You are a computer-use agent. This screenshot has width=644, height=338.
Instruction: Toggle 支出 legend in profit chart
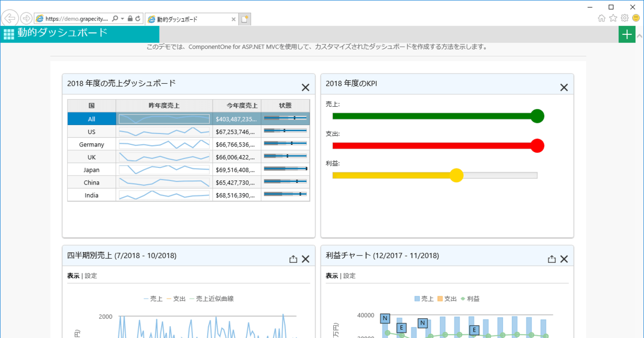448,298
